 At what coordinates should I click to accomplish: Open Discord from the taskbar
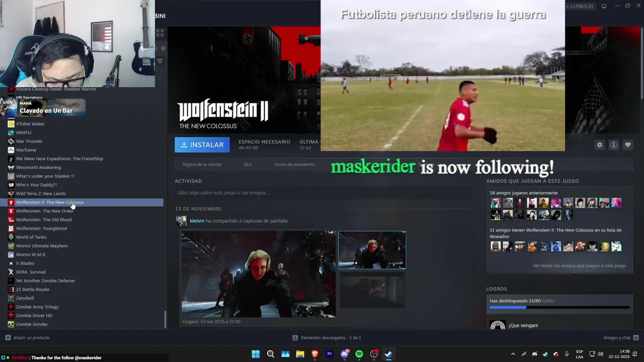[x=345, y=354]
